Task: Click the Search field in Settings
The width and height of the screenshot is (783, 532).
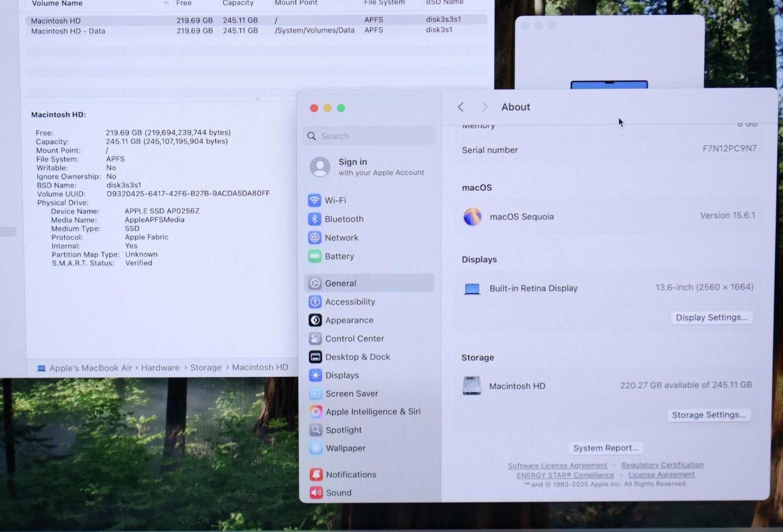Action: 369,136
